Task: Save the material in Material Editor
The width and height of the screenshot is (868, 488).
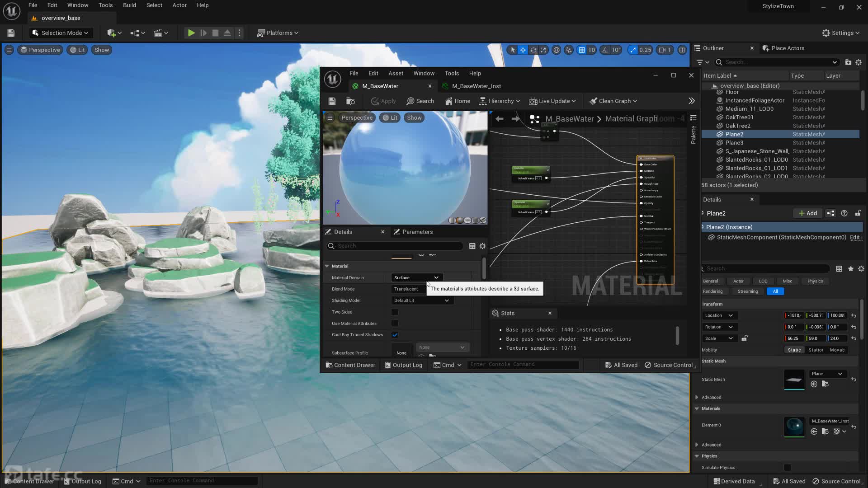Action: tap(332, 101)
